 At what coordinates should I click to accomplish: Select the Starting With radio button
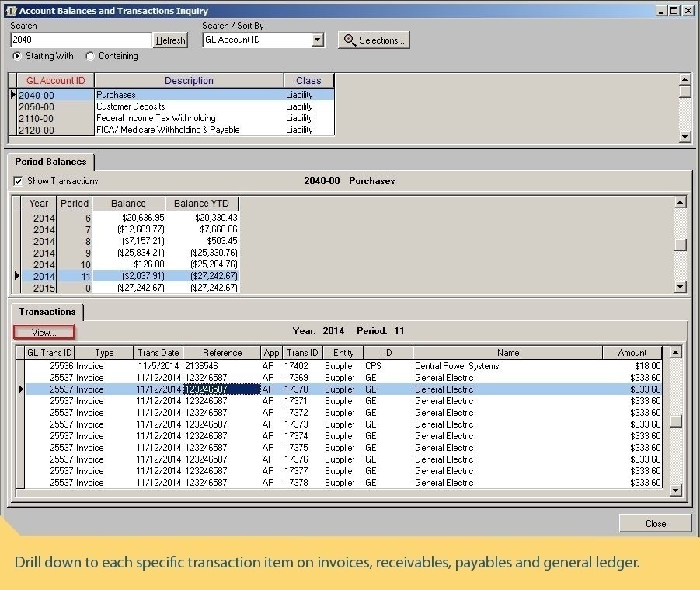18,56
